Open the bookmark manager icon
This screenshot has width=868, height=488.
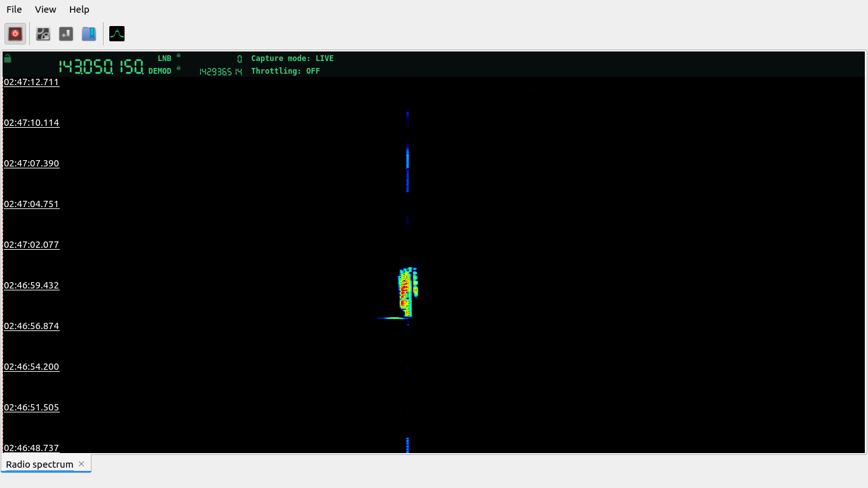coord(89,34)
